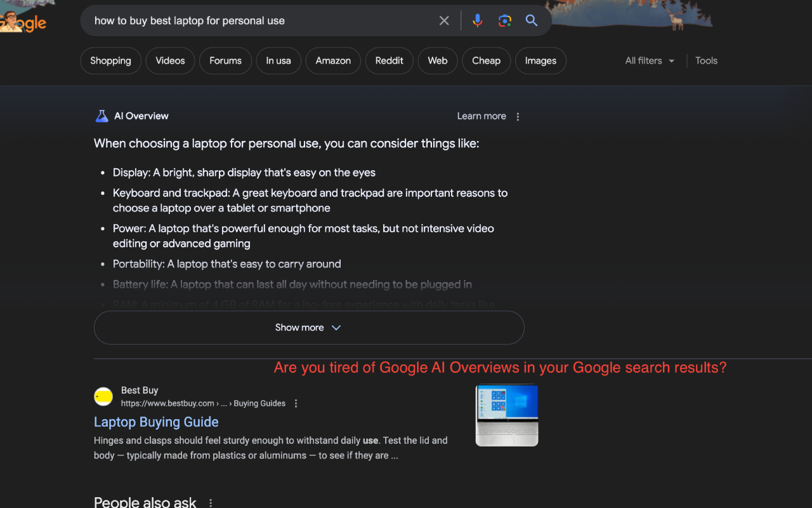Open the three-dot options beside the Best Buy URL
Viewport: 812px width, 508px height.
(296, 403)
